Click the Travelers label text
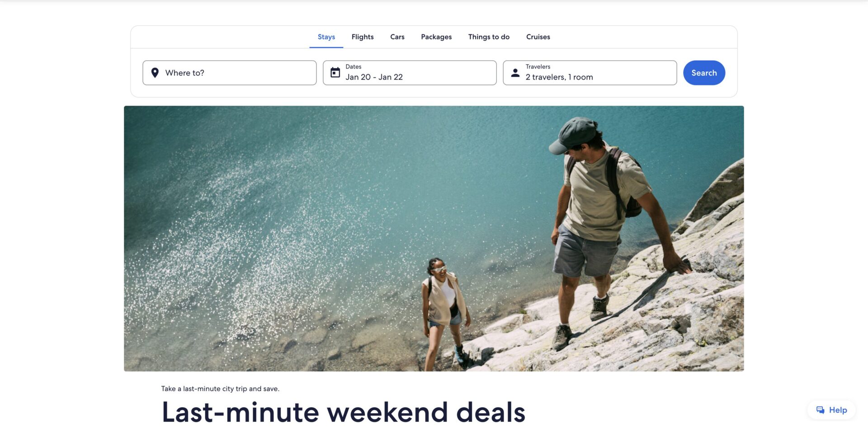 (538, 66)
